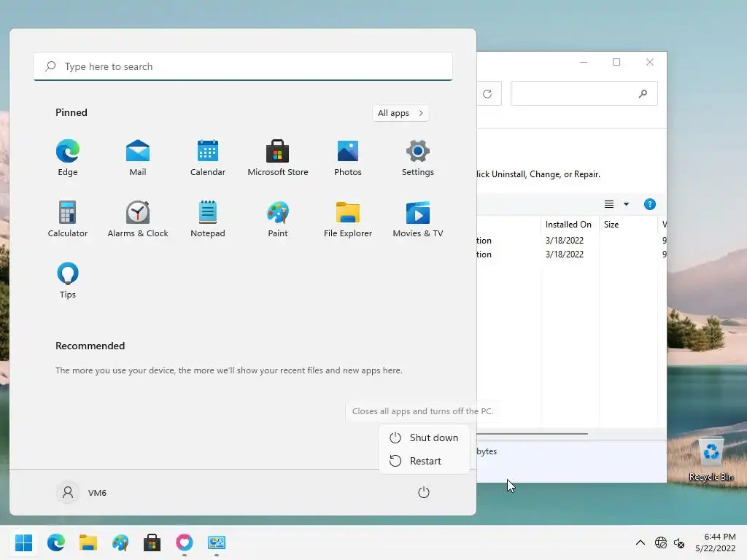The image size is (747, 560).
Task: Click the view options icon in Control Panel
Action: coord(609,204)
